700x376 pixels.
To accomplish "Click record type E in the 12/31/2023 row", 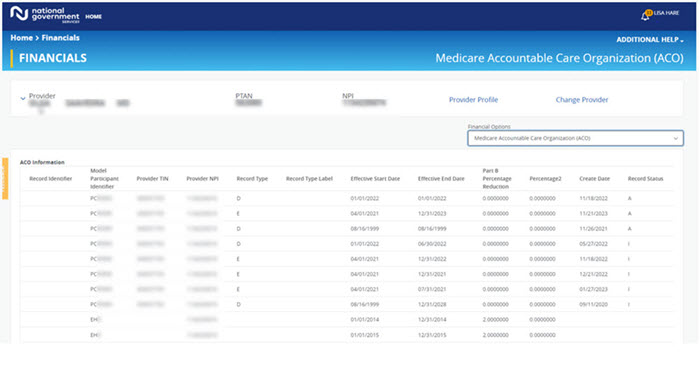I will tap(238, 213).
